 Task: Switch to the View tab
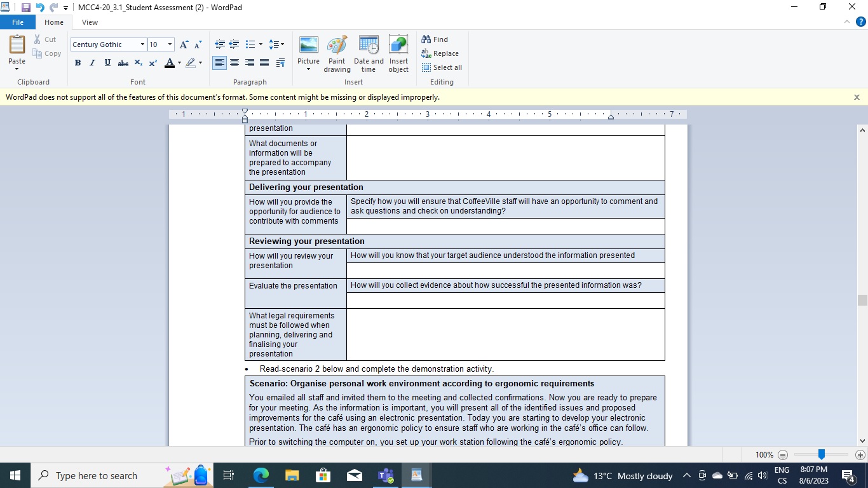(x=90, y=22)
